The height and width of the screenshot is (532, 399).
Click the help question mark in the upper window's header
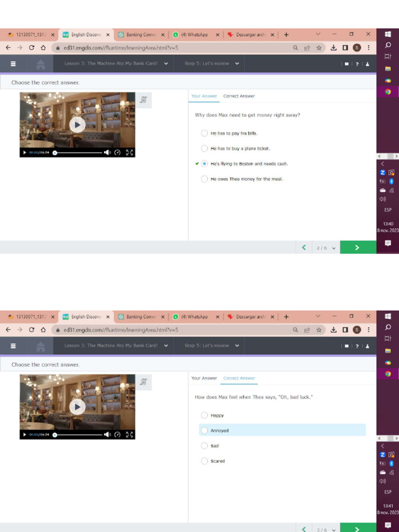point(357,64)
